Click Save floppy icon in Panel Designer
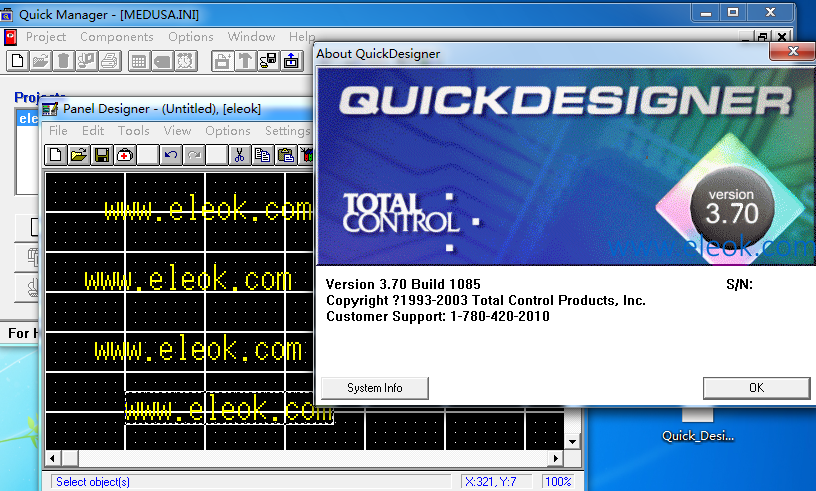Screen dimensions: 816x491 point(101,155)
